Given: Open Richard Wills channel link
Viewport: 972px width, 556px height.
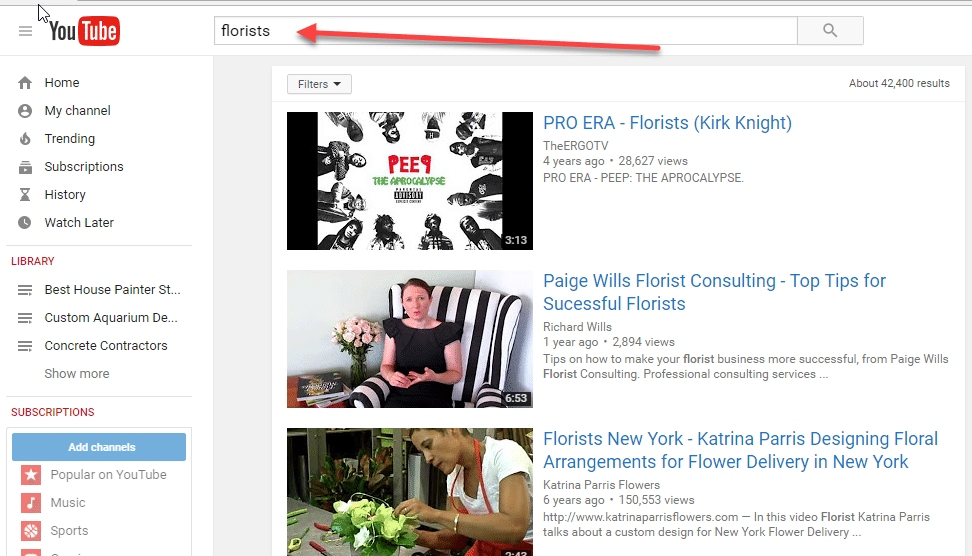Looking at the screenshot, I should tap(577, 327).
